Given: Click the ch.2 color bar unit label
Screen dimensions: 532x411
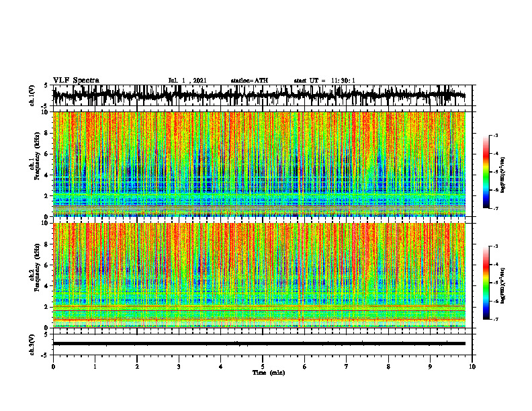Looking at the screenshot, I should (503, 285).
